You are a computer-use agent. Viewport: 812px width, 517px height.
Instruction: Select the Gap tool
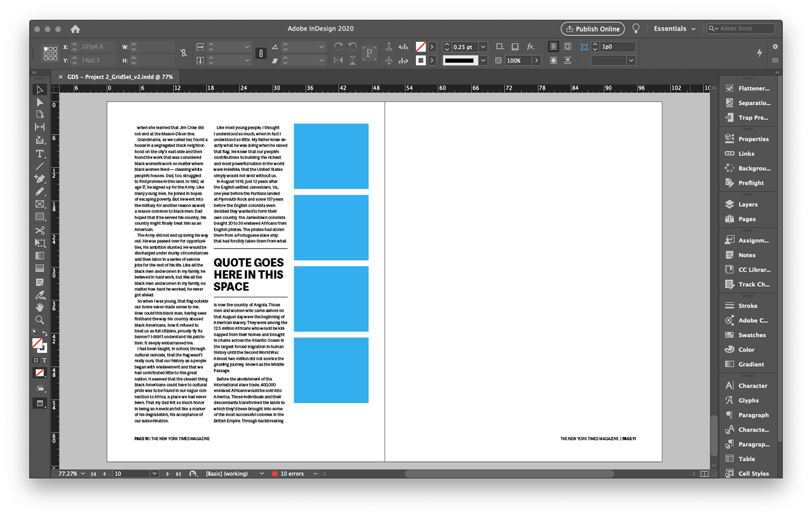39,127
